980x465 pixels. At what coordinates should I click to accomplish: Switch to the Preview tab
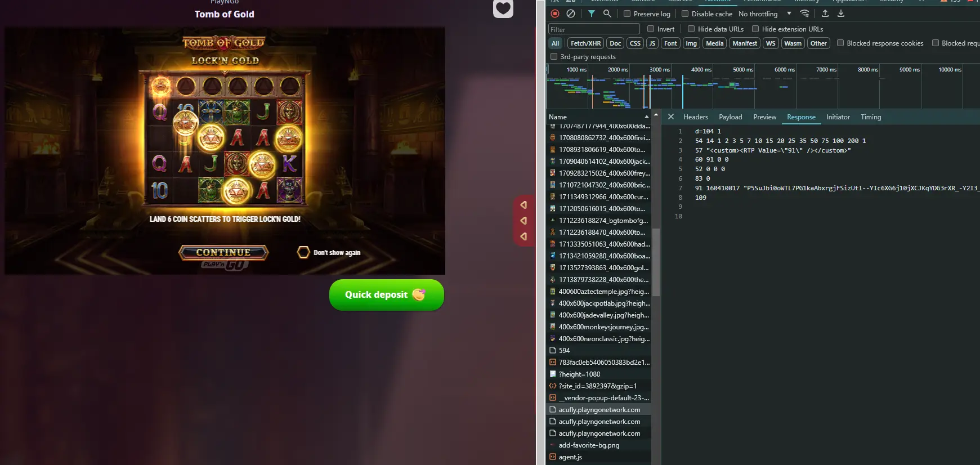click(x=764, y=117)
